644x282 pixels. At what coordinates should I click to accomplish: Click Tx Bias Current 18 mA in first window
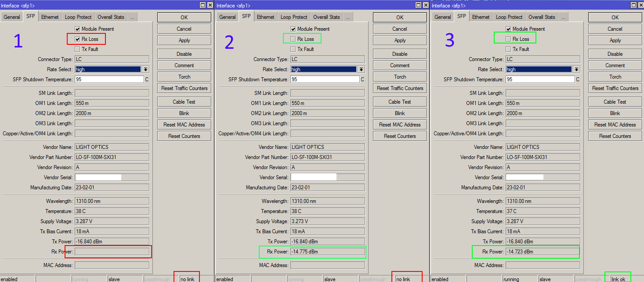(x=112, y=231)
